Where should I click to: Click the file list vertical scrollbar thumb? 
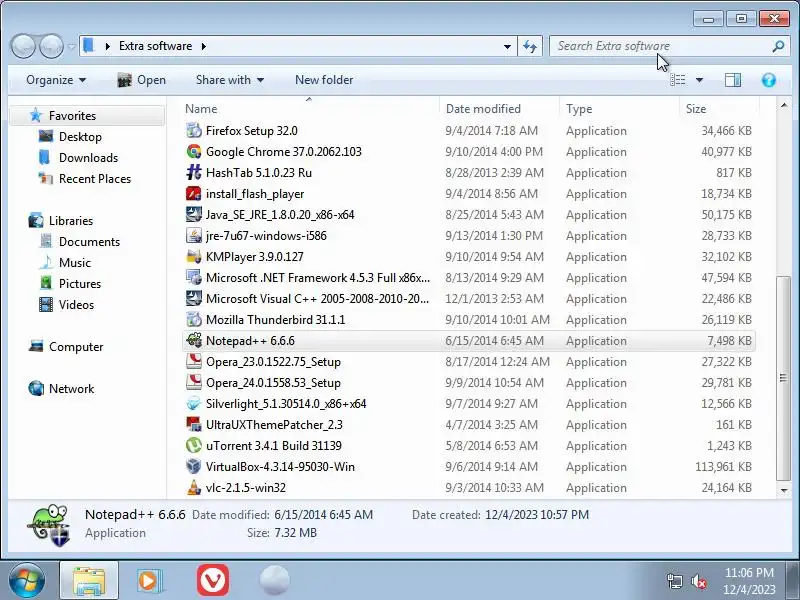[x=783, y=378]
